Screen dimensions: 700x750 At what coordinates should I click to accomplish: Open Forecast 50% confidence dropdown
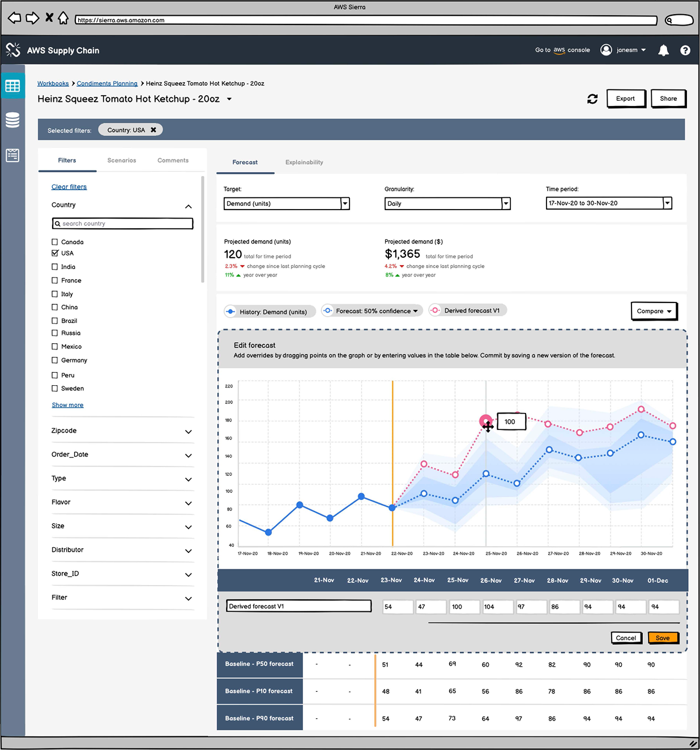click(x=372, y=311)
